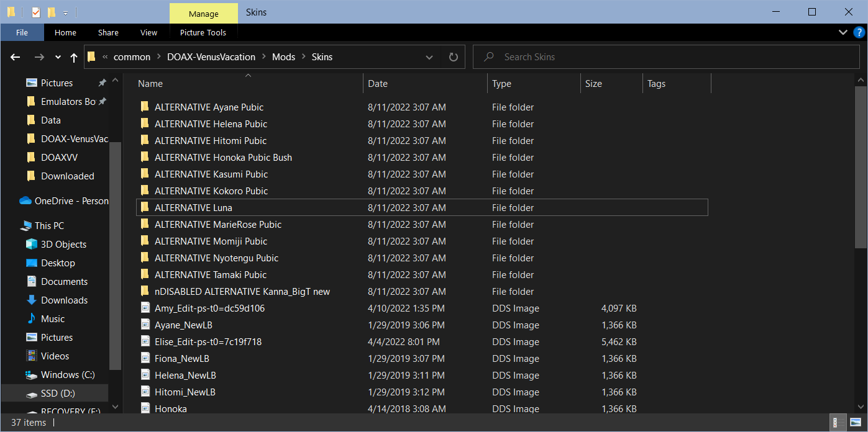Open the Customize Quick Access Toolbar dropdown
The image size is (868, 432).
click(65, 12)
